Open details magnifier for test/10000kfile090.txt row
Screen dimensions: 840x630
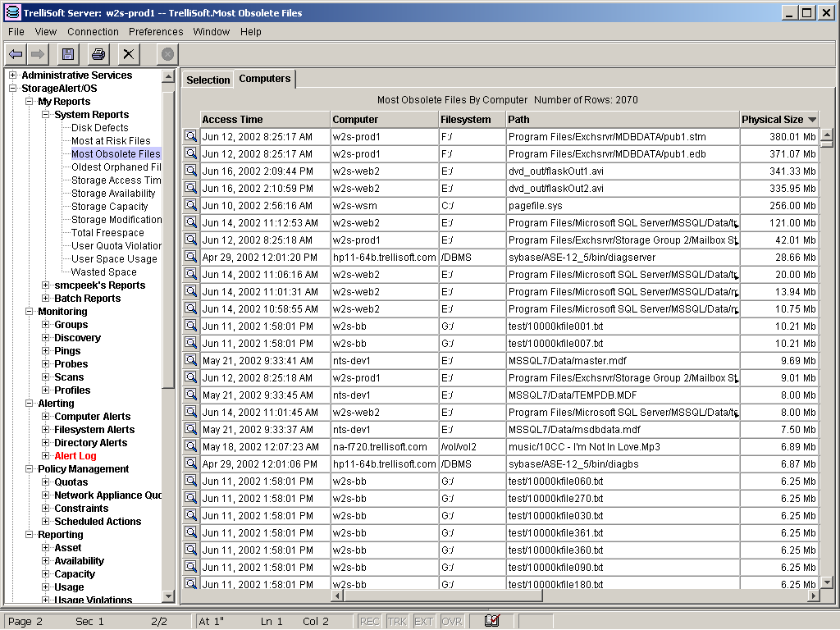[x=190, y=566]
